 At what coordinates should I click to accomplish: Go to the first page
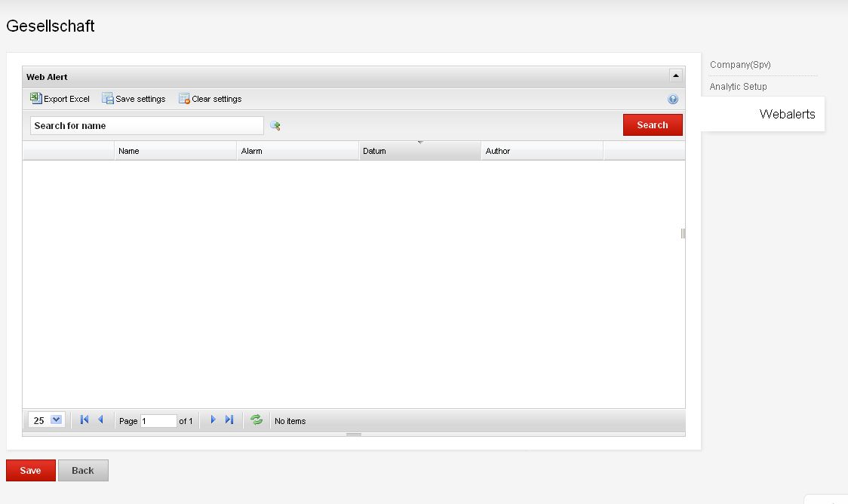(84, 420)
